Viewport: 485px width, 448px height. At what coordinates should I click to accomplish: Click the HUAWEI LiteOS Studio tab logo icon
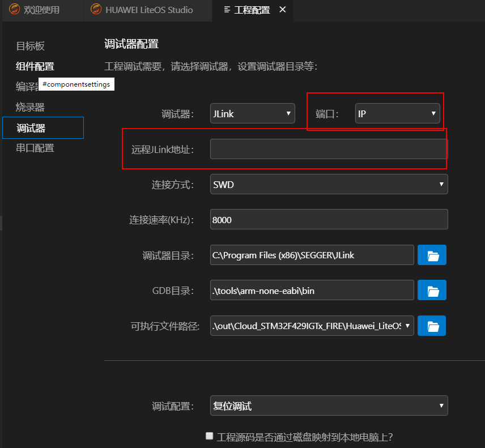pyautogui.click(x=96, y=9)
